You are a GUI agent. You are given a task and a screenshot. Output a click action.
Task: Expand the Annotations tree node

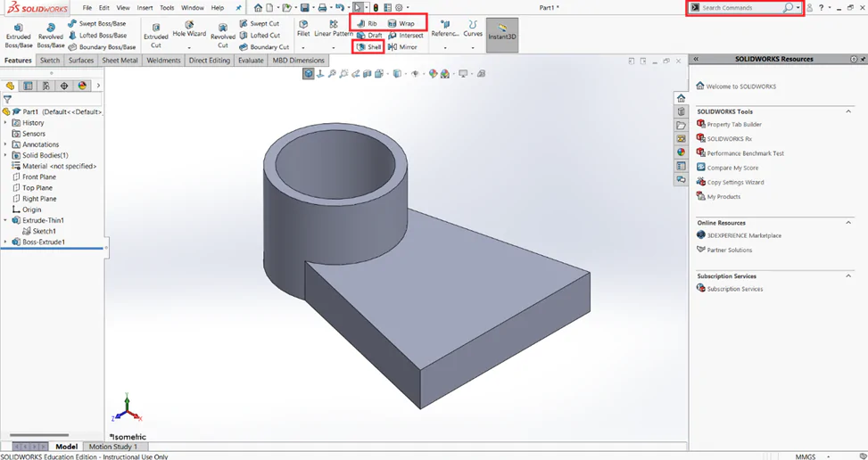point(5,144)
